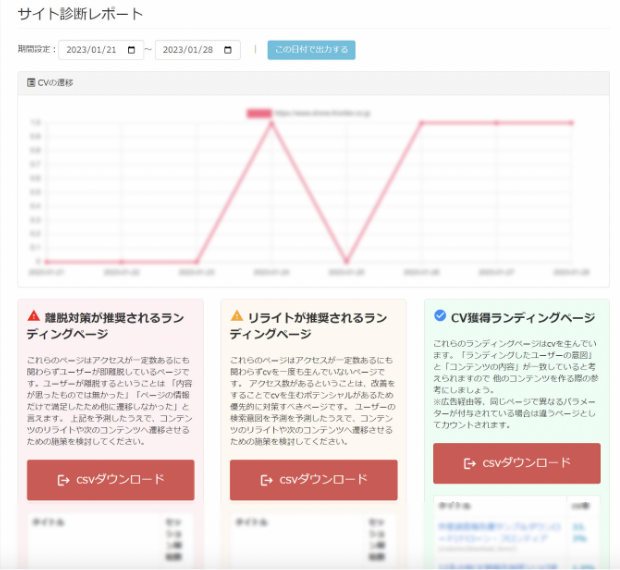Click the chart low point at 2023-01-25
The height and width of the screenshot is (570, 620).
[347, 260]
